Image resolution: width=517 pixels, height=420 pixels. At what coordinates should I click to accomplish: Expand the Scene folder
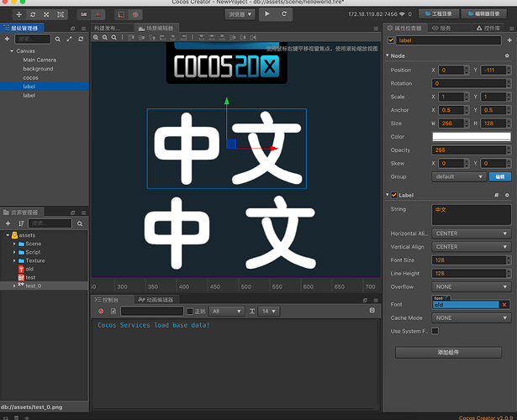[x=14, y=244]
